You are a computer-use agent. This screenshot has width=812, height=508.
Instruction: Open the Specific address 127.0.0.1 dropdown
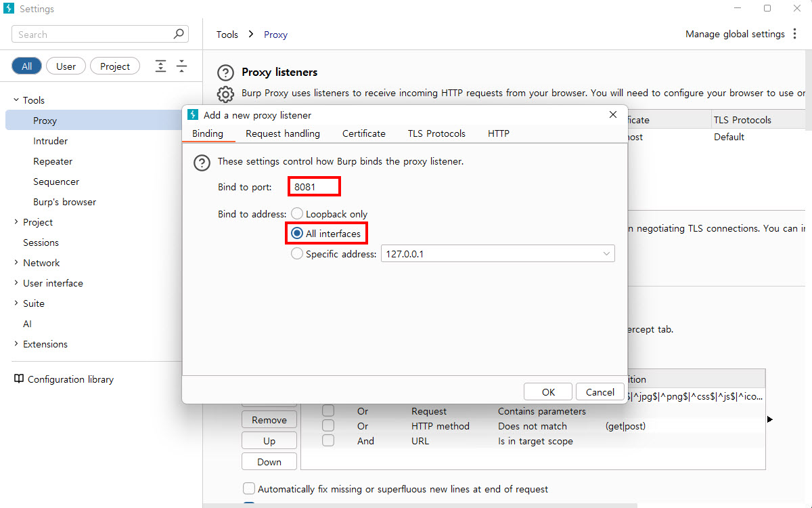coord(498,254)
